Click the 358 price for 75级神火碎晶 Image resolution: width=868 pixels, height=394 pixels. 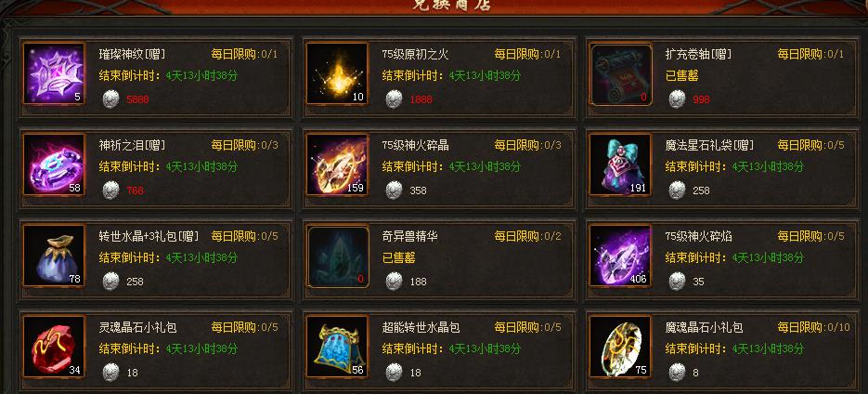418,190
